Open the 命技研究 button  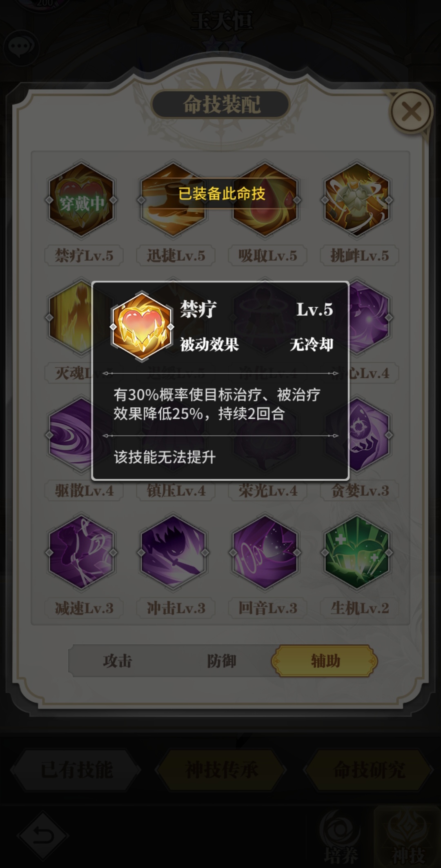pyautogui.click(x=369, y=770)
